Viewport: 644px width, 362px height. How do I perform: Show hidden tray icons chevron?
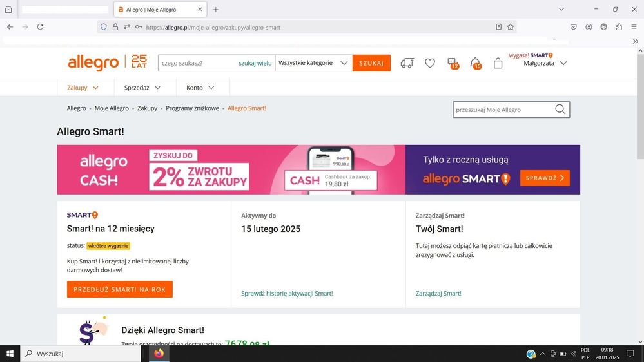click(543, 354)
